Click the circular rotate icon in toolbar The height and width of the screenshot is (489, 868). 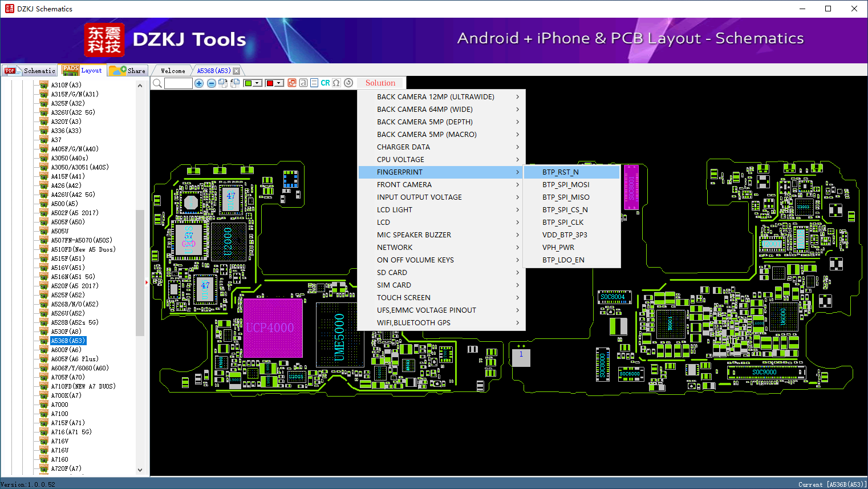[x=348, y=83]
